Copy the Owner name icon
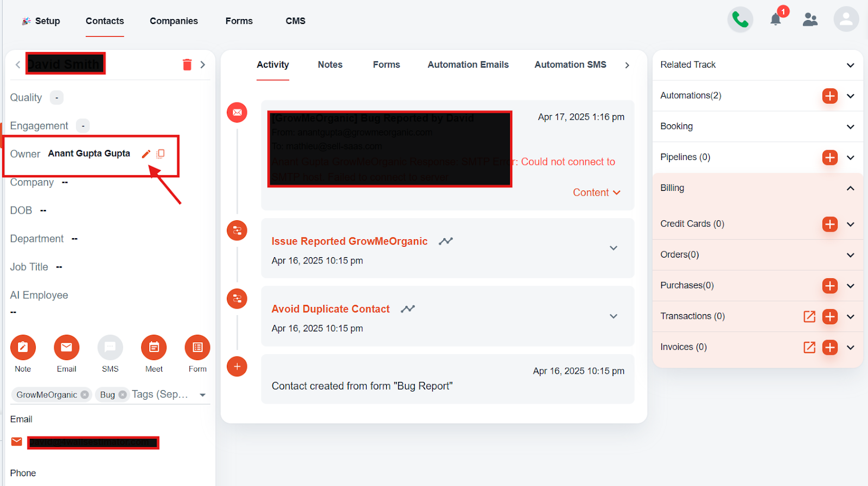This screenshot has height=486, width=868. click(161, 154)
